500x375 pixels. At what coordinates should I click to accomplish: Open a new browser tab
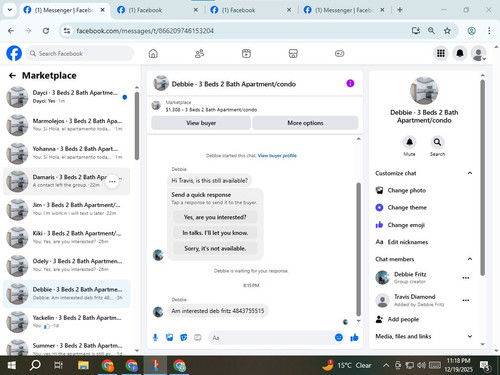tap(400, 10)
